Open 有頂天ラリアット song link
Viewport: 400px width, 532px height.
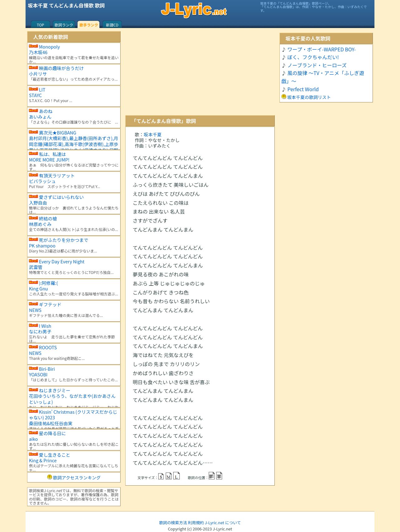tap(57, 176)
